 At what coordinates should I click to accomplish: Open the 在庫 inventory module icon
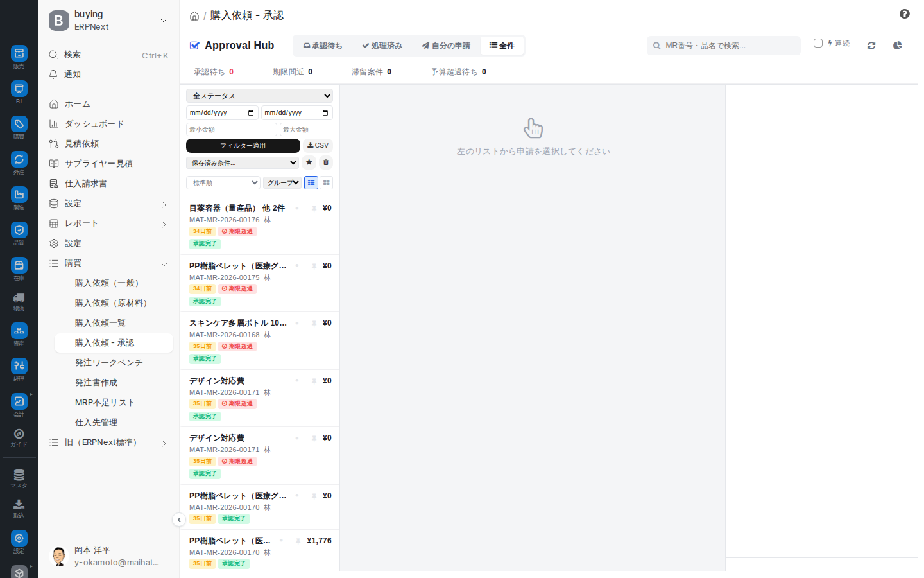tap(19, 265)
